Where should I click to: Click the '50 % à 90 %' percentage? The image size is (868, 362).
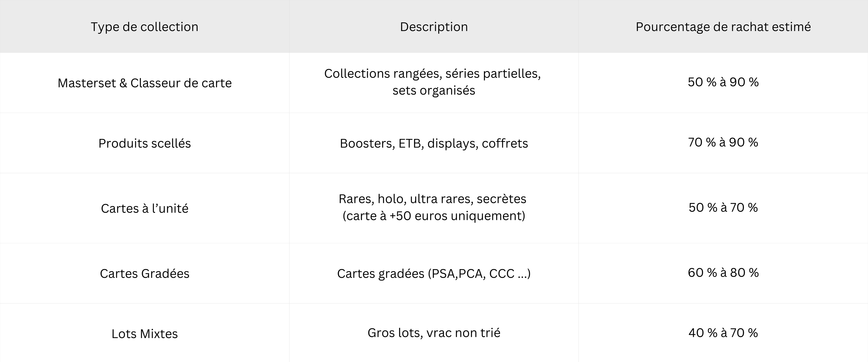pos(723,82)
